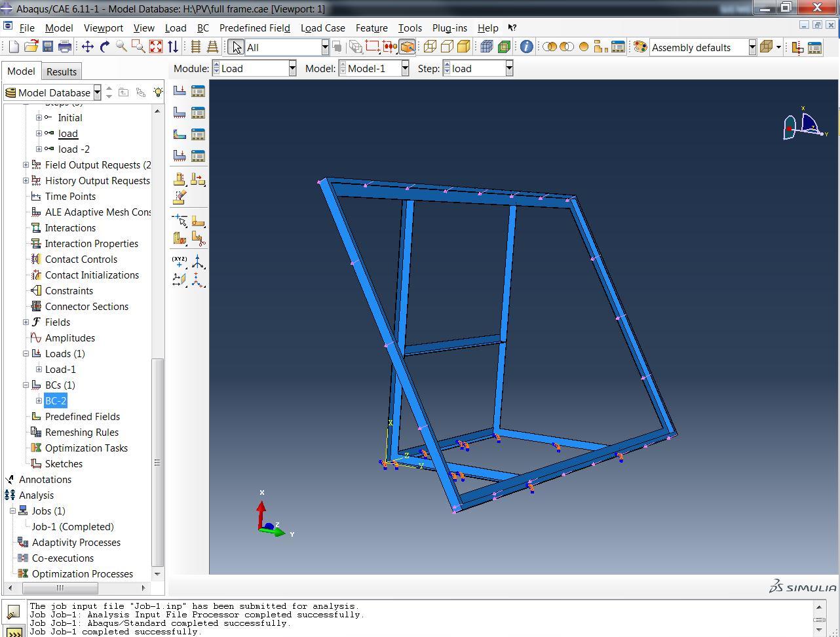Click the Auto-Fit View icon
This screenshot has width=840, height=637.
click(x=156, y=47)
